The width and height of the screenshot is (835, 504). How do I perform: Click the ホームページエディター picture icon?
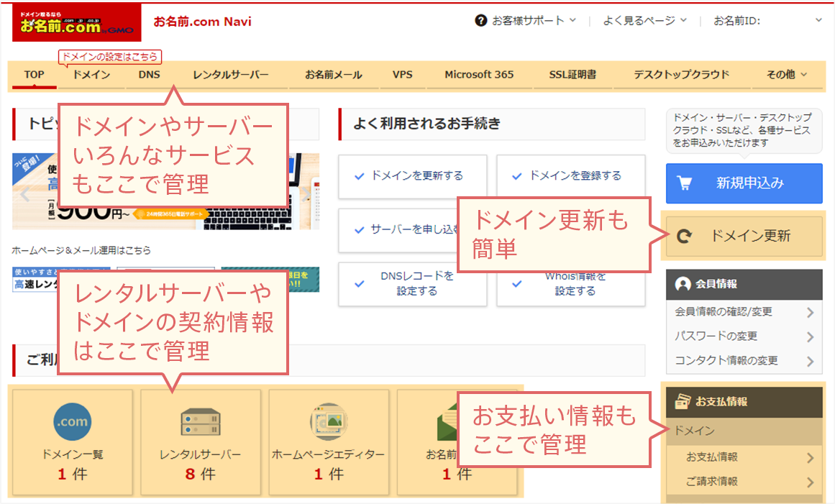[329, 421]
